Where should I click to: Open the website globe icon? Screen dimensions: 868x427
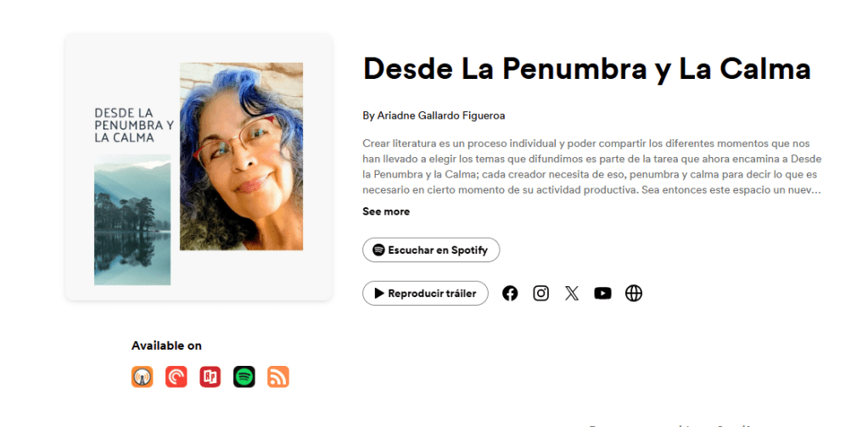pos(633,294)
